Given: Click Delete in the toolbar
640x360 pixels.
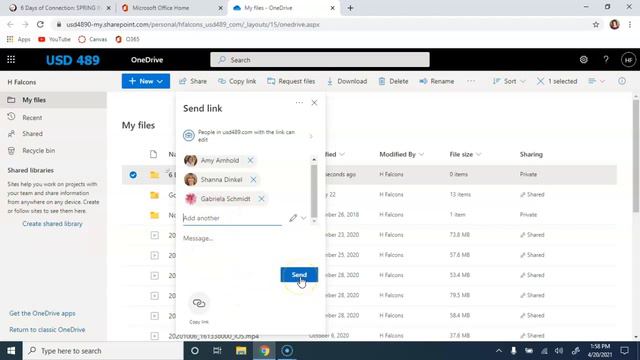Looking at the screenshot, I should point(393,81).
